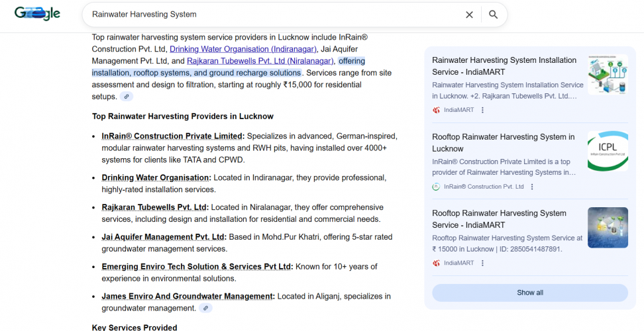
Task: Click the Google logo
Action: click(x=37, y=14)
